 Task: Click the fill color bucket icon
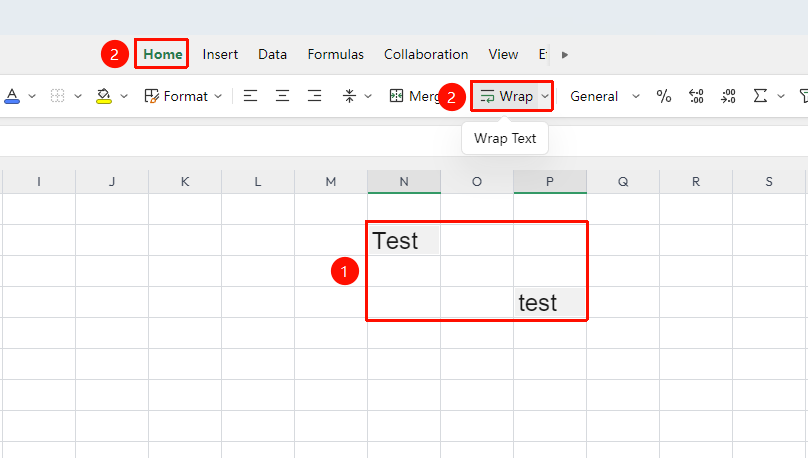[104, 96]
